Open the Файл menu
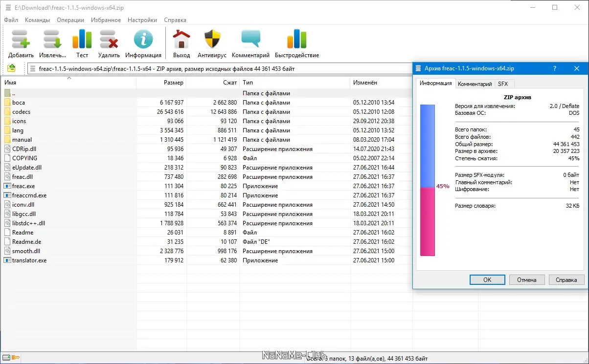This screenshot has width=589, height=364. pos(11,20)
